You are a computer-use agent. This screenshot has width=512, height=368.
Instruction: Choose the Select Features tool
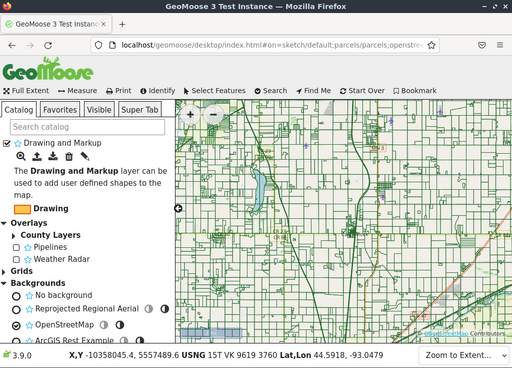coord(214,91)
